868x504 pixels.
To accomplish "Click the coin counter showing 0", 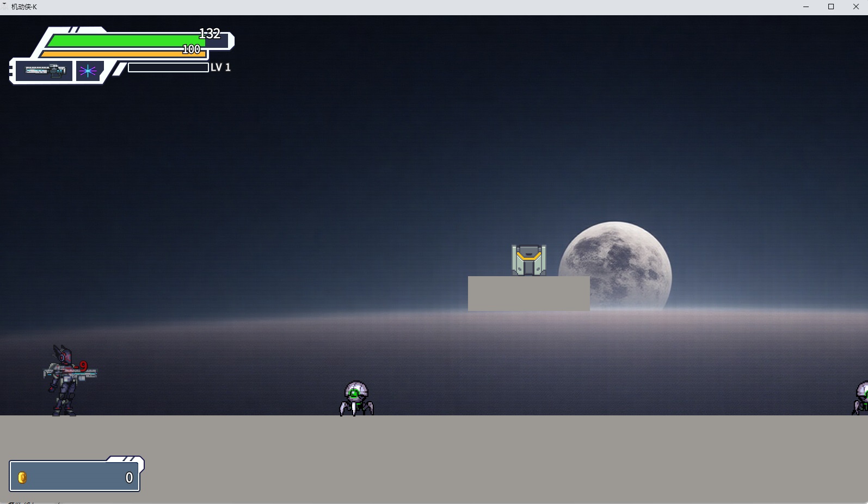I will point(129,477).
